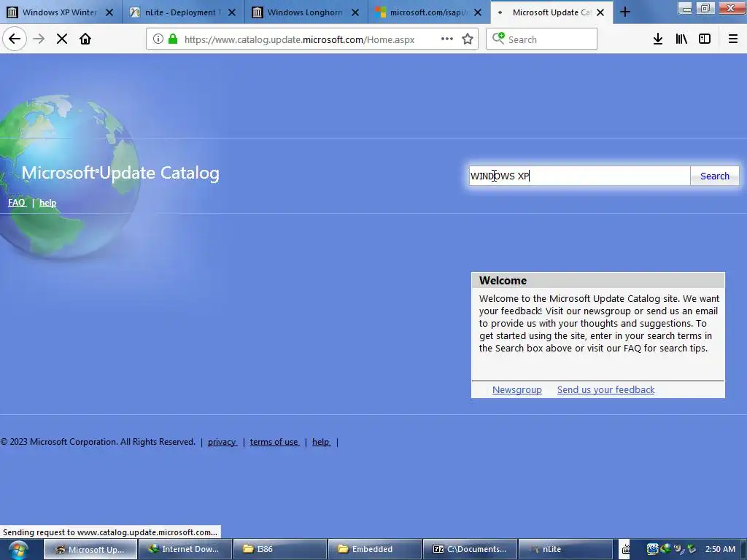Open the Library bookshelf icon

[681, 39]
